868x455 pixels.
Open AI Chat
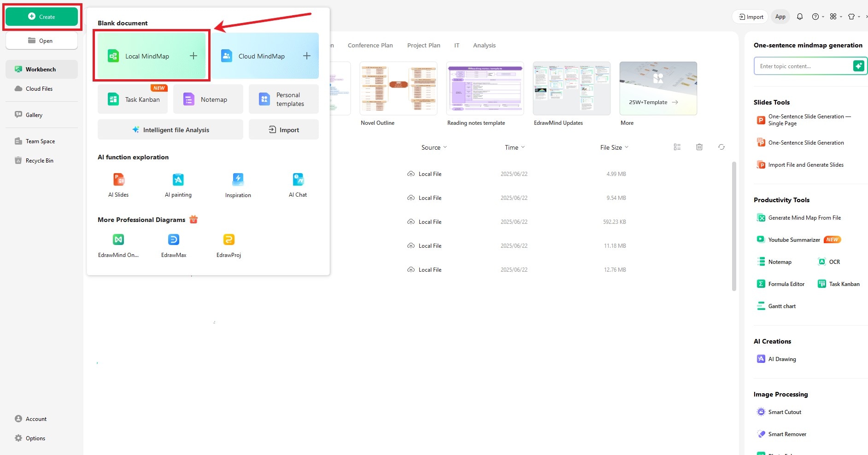298,185
